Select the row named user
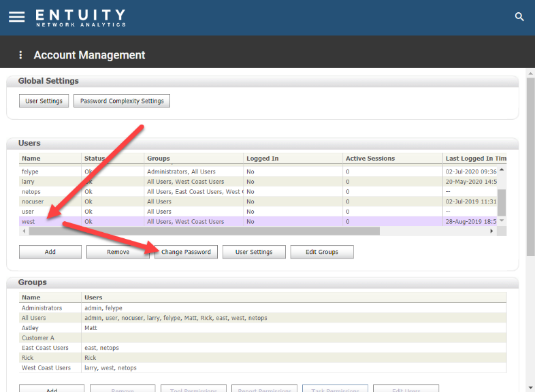 (x=258, y=212)
